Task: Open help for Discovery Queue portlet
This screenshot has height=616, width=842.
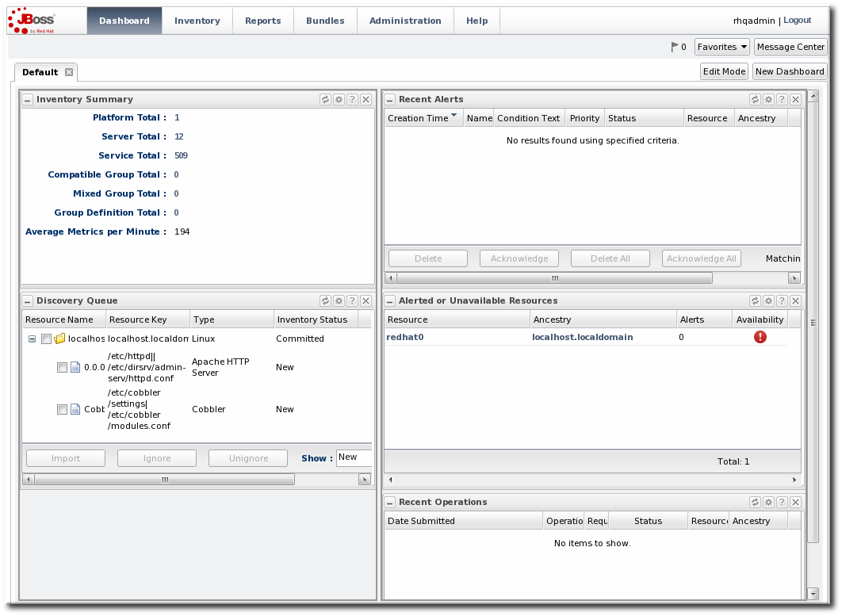Action: (x=352, y=301)
